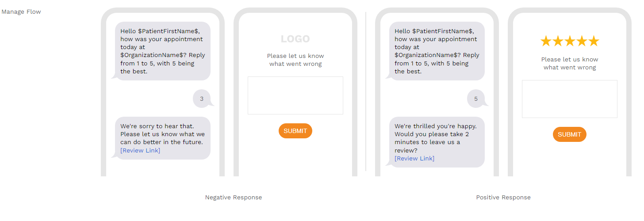Select the Positive Response label
The width and height of the screenshot is (644, 221).
[503, 198]
